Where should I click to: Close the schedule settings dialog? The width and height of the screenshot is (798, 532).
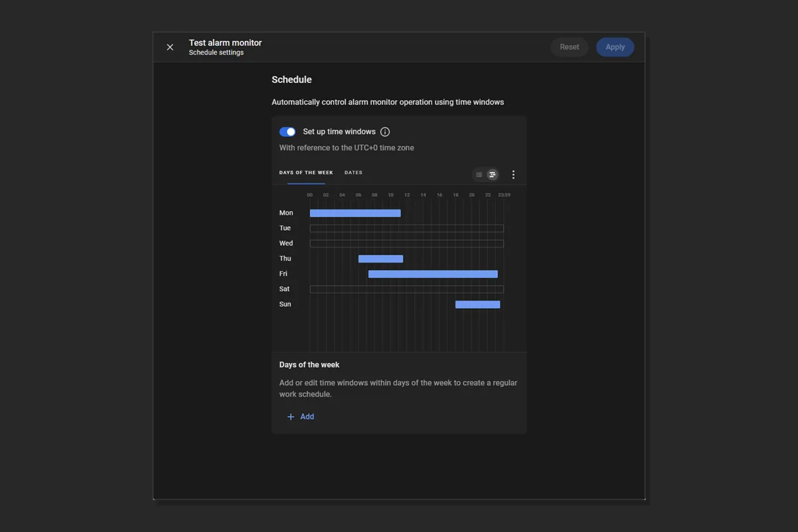click(170, 47)
